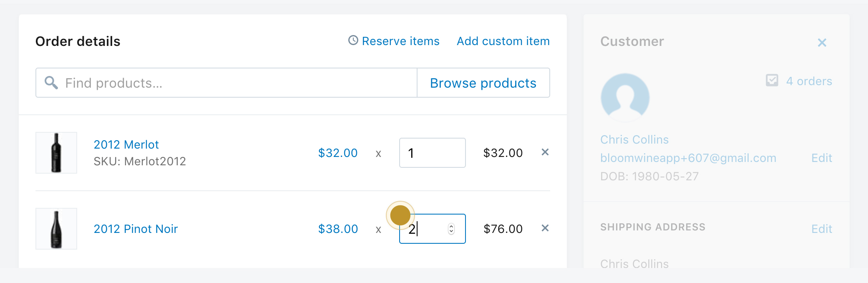Viewport: 868px width, 283px height.
Task: Remove the 2012 Merlot line item
Action: (545, 152)
